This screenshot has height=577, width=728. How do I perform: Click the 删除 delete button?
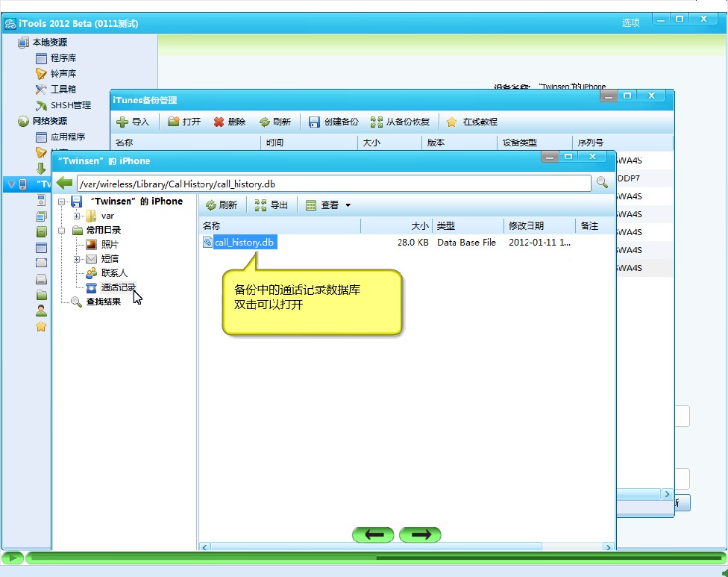click(x=230, y=122)
